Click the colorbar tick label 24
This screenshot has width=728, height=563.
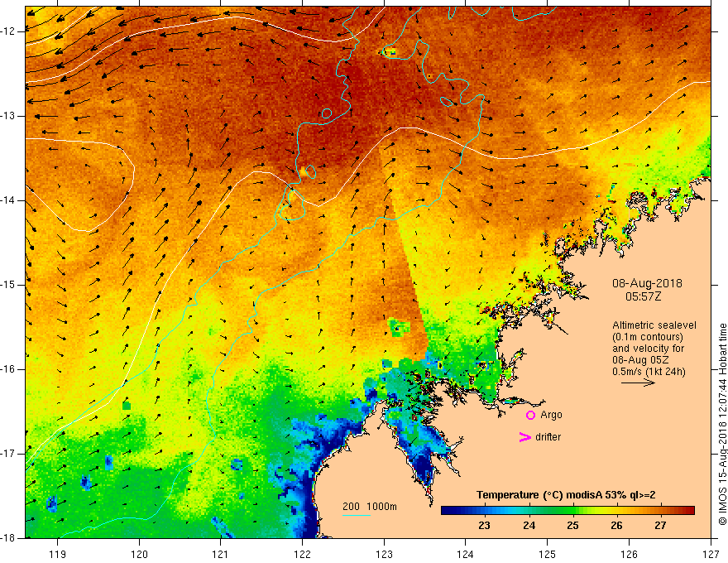(x=529, y=526)
